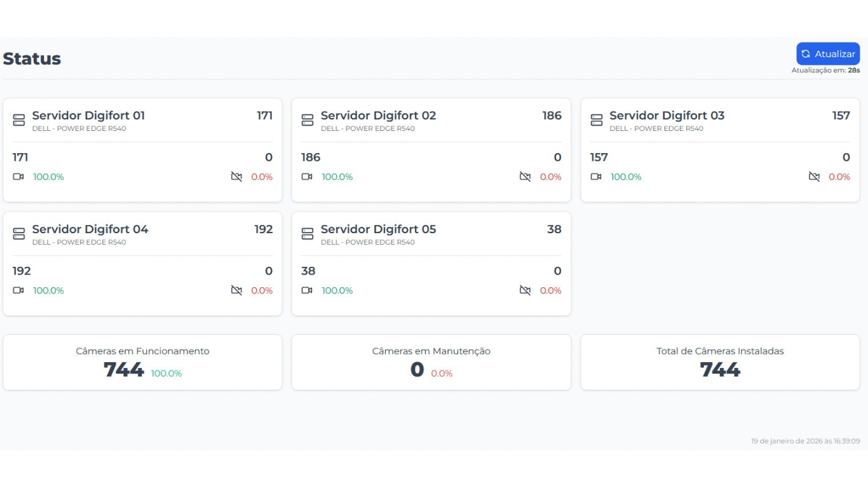Click server icon beside Servidor Digifort 01
This screenshot has height=488, width=868.
19,120
